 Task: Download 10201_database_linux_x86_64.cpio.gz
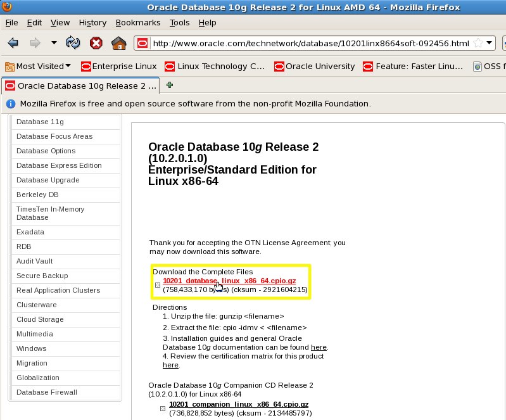point(229,281)
